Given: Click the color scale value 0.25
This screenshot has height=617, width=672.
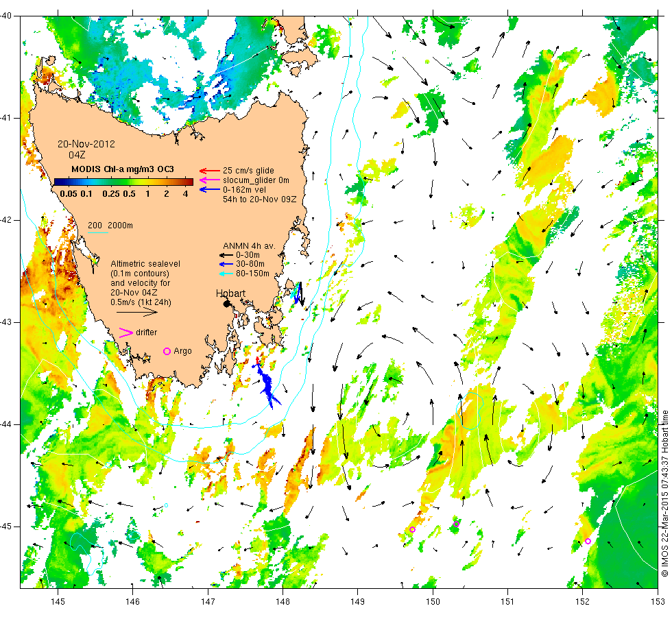Looking at the screenshot, I should (111, 193).
